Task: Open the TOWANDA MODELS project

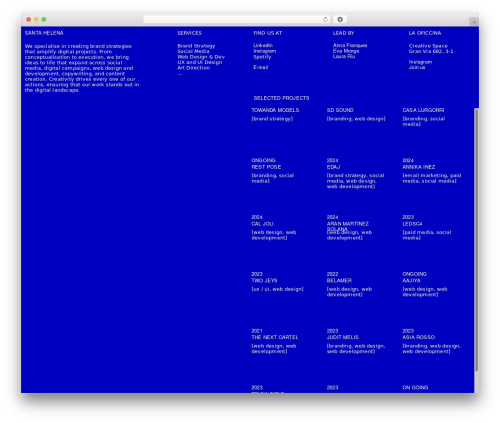Action: tap(275, 110)
